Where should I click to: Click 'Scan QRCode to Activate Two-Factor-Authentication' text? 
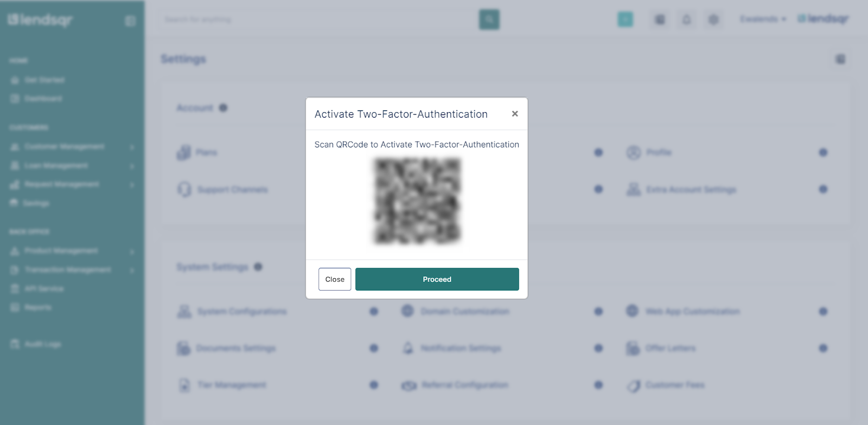click(x=417, y=144)
